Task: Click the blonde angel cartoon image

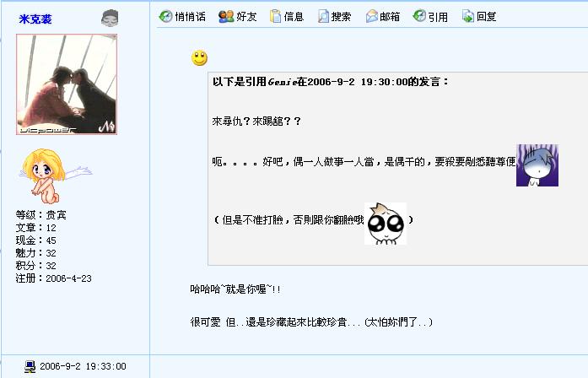Action: (x=55, y=175)
